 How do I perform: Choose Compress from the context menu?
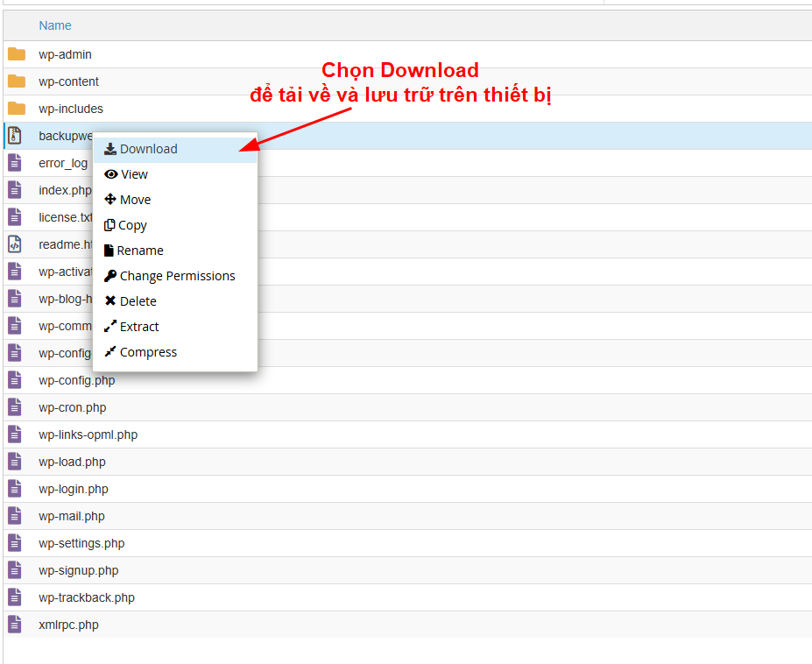coord(175,352)
